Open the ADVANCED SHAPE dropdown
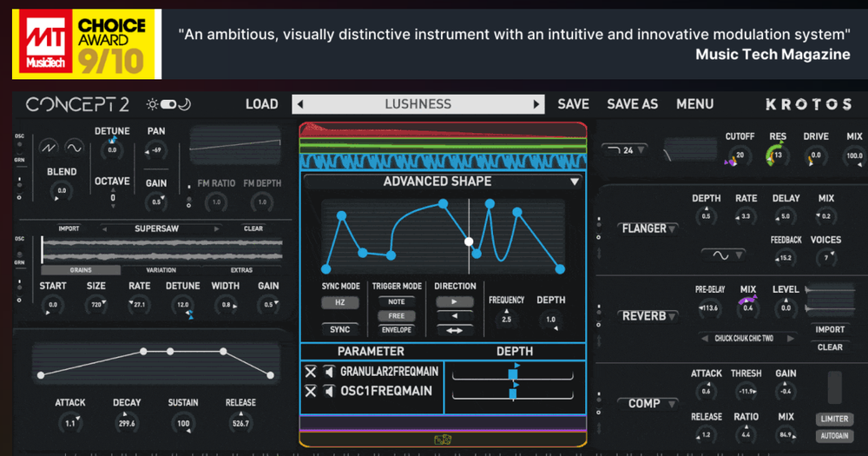 coord(443,182)
